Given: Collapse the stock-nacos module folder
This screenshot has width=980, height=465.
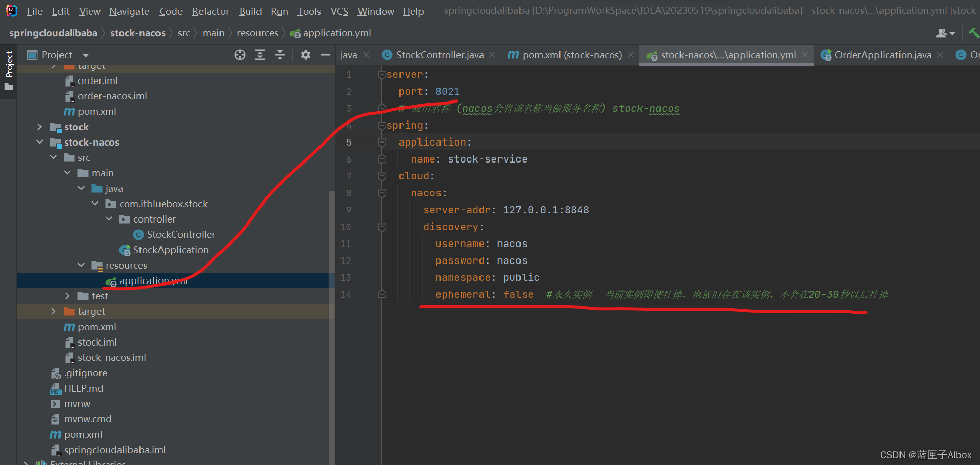Looking at the screenshot, I should coord(40,142).
